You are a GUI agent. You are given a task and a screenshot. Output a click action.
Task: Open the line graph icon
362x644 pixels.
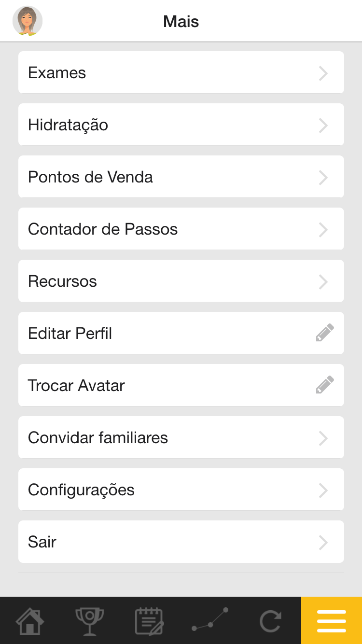point(210,620)
